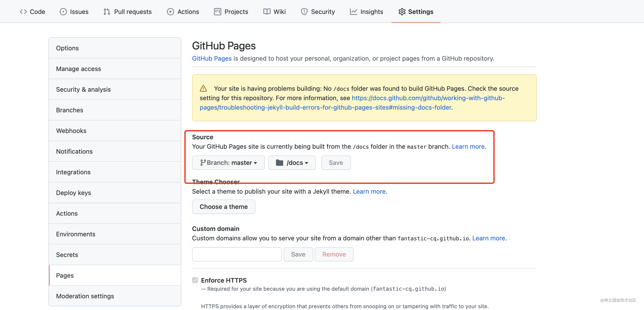This screenshot has height=310, width=644.
Task: Click the Projects board icon
Action: pyautogui.click(x=217, y=12)
